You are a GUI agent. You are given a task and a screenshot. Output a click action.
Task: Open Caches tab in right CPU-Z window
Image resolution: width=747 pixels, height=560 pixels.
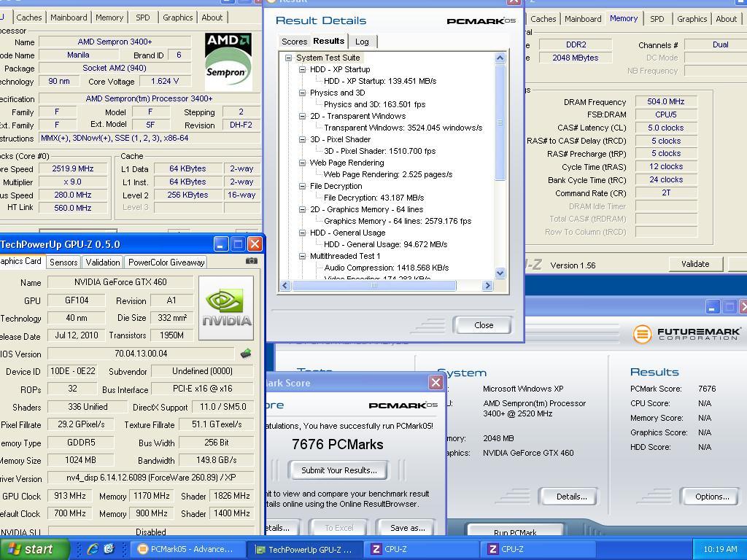point(543,19)
